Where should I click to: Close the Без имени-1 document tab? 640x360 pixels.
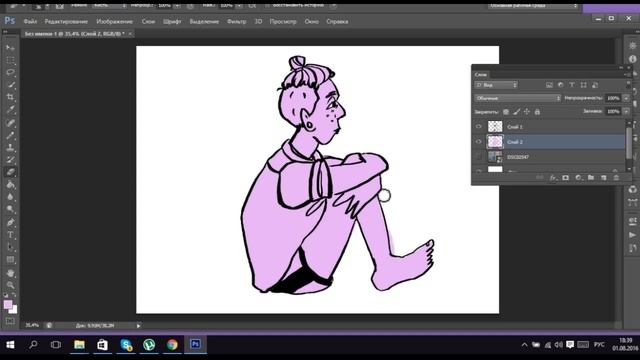point(130,34)
